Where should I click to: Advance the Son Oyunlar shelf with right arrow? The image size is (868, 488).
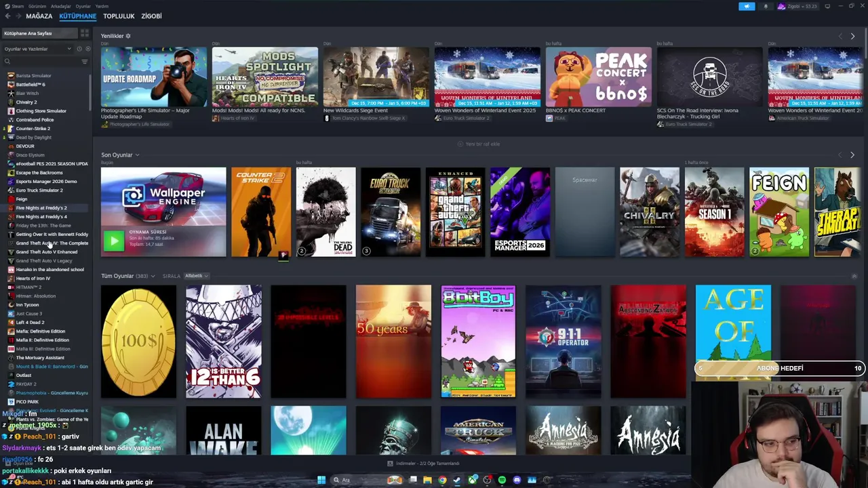click(852, 155)
